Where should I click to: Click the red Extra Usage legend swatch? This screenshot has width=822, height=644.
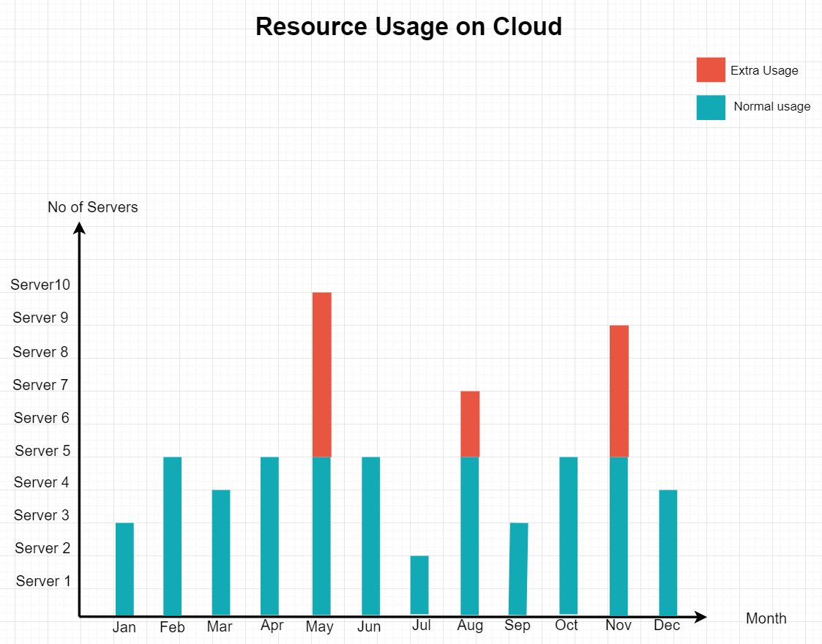click(x=710, y=70)
